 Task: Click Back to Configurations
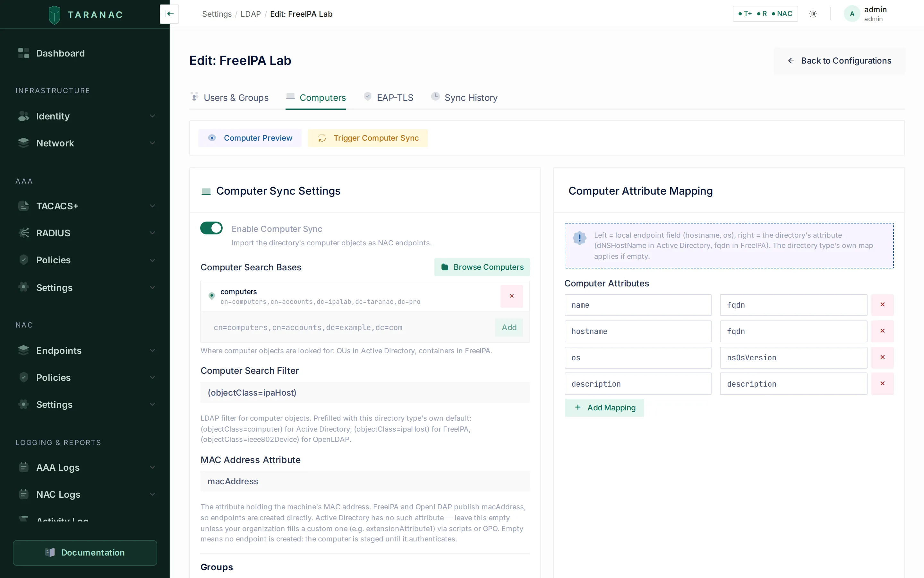pyautogui.click(x=839, y=61)
